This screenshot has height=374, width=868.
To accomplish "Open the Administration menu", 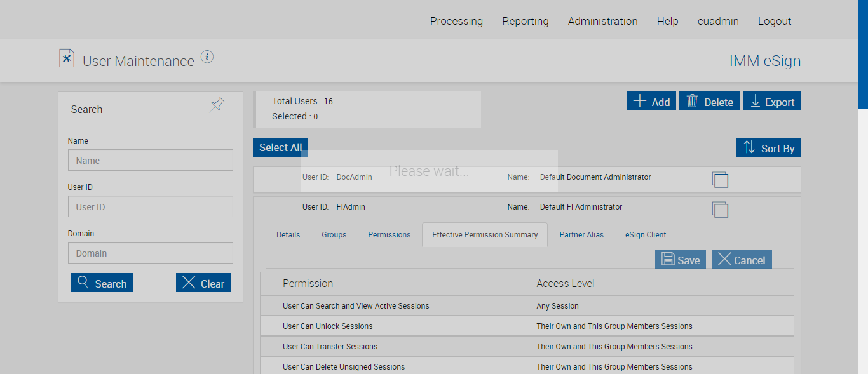I will tap(602, 21).
